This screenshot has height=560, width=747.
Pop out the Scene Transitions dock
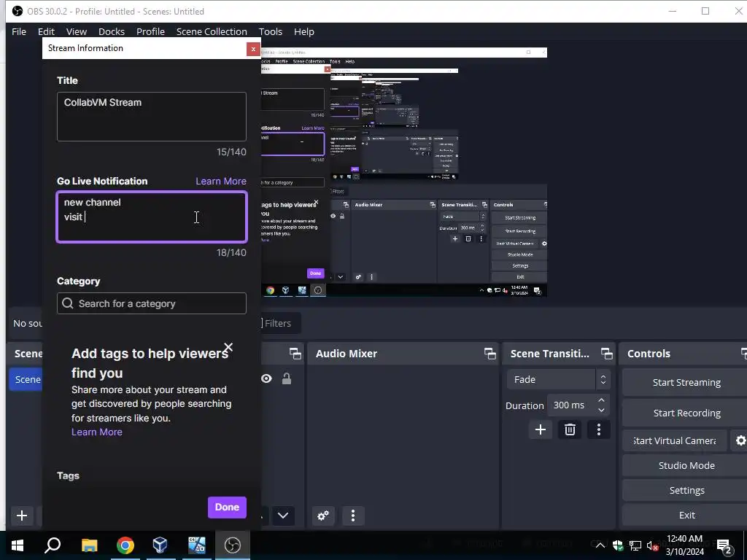(x=606, y=354)
